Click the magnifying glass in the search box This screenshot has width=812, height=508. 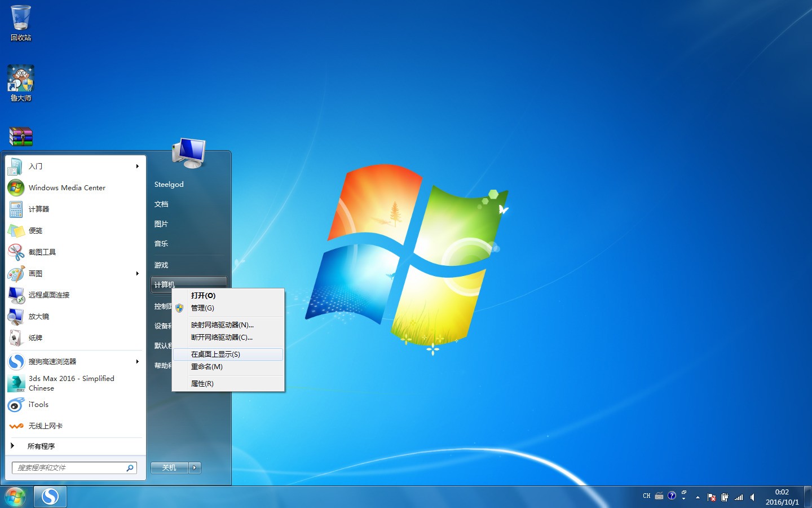point(130,468)
